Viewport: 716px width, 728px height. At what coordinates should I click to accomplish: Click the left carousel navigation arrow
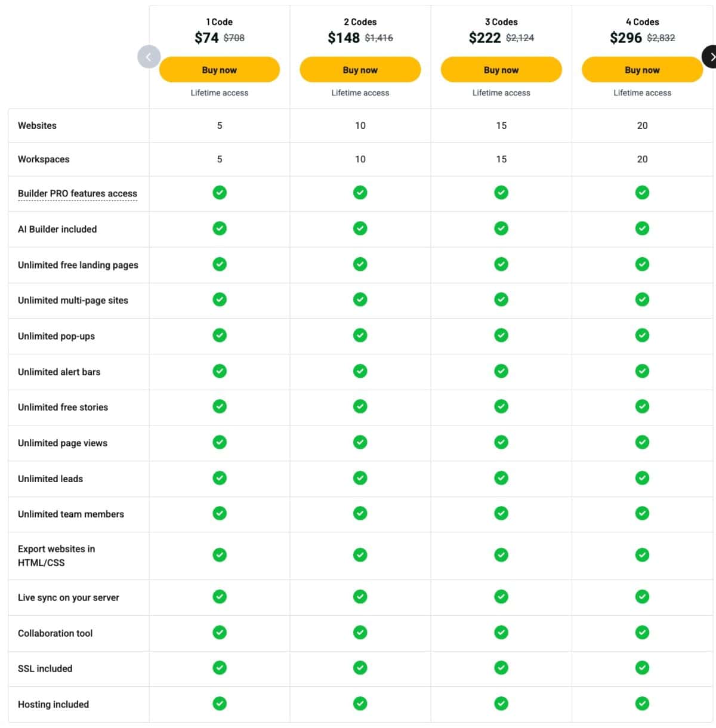pos(149,57)
